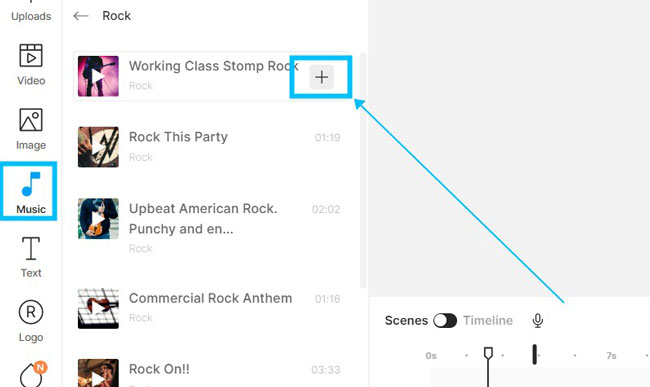Click the back arrow next to Rock

[81, 16]
